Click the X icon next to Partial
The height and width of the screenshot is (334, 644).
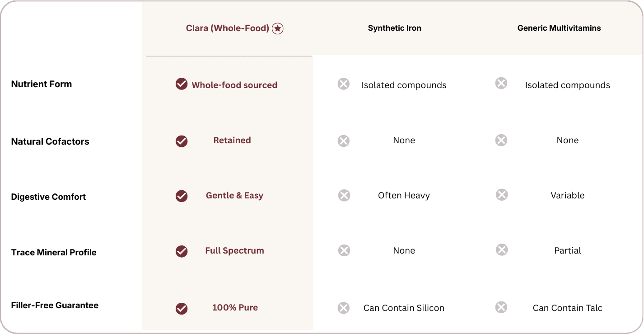coord(502,250)
